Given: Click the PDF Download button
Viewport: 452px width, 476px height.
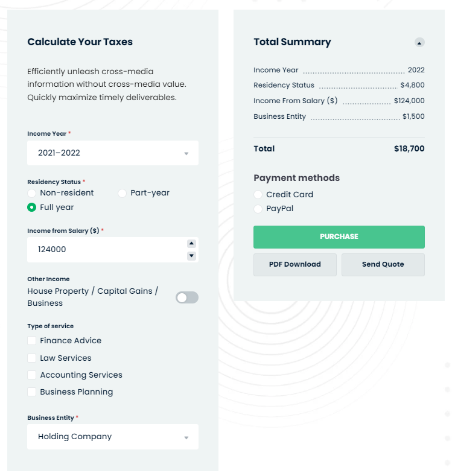Looking at the screenshot, I should pyautogui.click(x=295, y=265).
